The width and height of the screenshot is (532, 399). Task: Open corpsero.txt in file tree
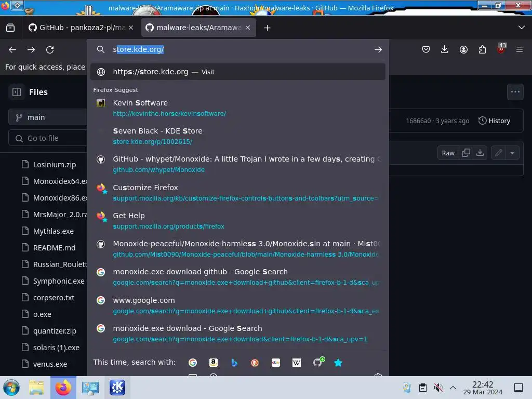(x=54, y=298)
